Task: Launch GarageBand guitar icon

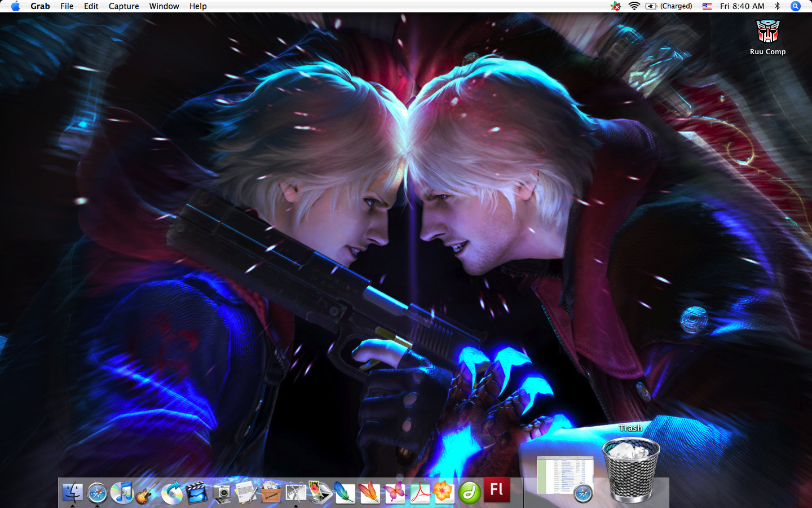Action: [147, 493]
